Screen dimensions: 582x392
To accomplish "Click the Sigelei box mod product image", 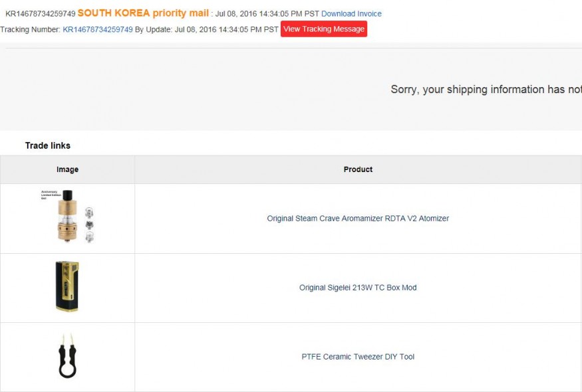I will [x=67, y=287].
